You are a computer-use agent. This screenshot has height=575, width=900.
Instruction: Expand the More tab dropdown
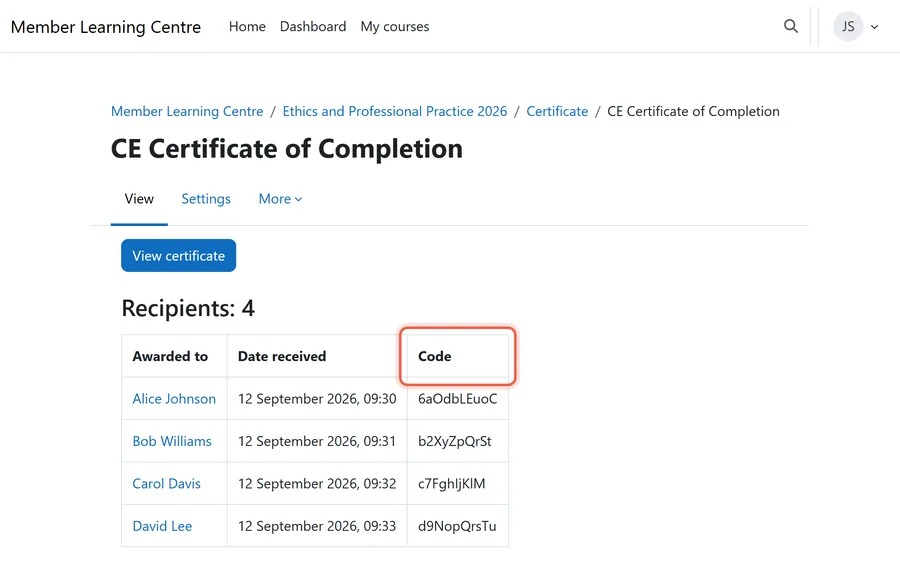pyautogui.click(x=280, y=199)
